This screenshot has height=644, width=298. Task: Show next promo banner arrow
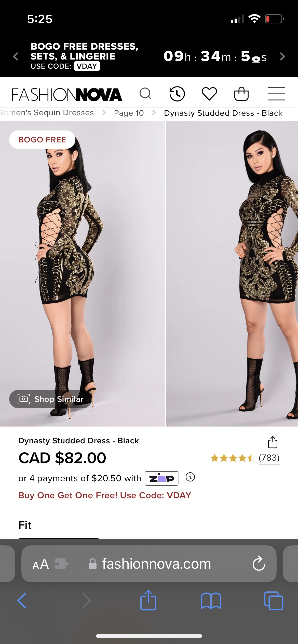[282, 56]
